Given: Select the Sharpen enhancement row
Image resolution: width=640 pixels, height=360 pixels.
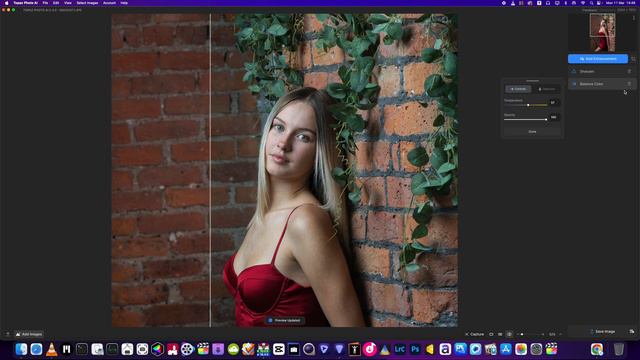Looking at the screenshot, I should 602,71.
